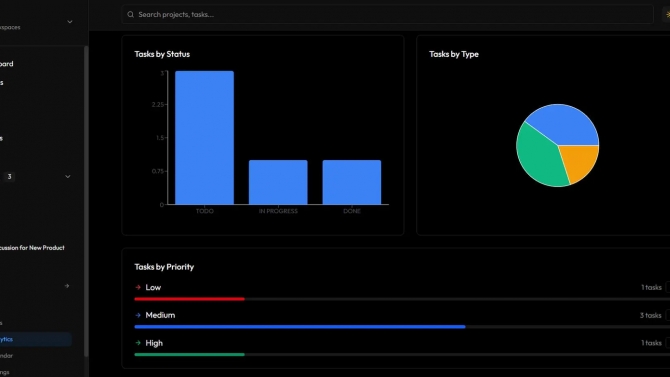Click the 1 tasks count for Low
The image size is (670, 377).
coord(651,287)
